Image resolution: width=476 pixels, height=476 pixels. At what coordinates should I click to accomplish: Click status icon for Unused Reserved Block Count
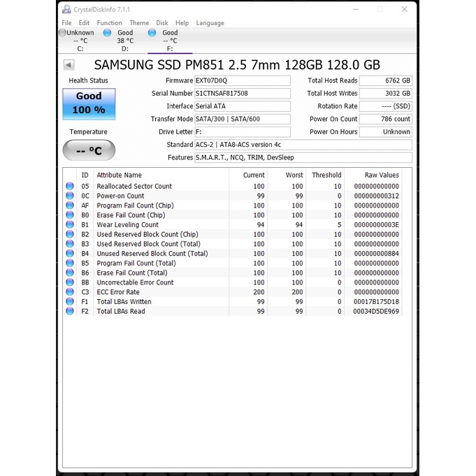click(70, 253)
